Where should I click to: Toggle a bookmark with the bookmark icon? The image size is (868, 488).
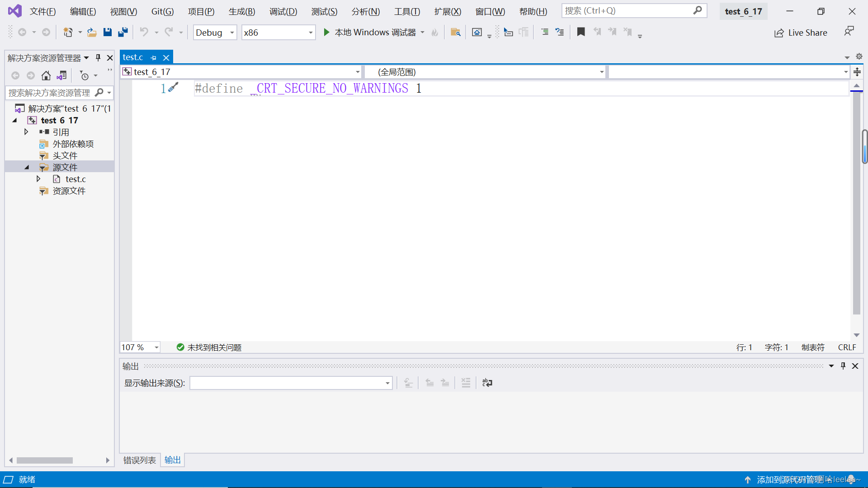tap(581, 32)
